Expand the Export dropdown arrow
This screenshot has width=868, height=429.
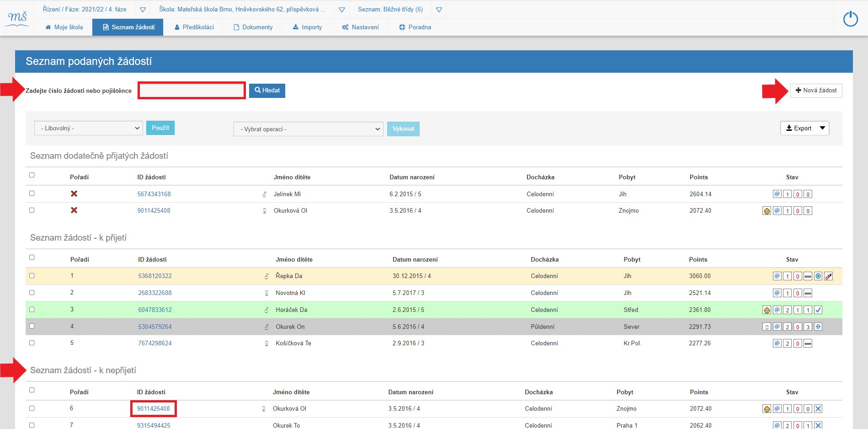(x=823, y=128)
